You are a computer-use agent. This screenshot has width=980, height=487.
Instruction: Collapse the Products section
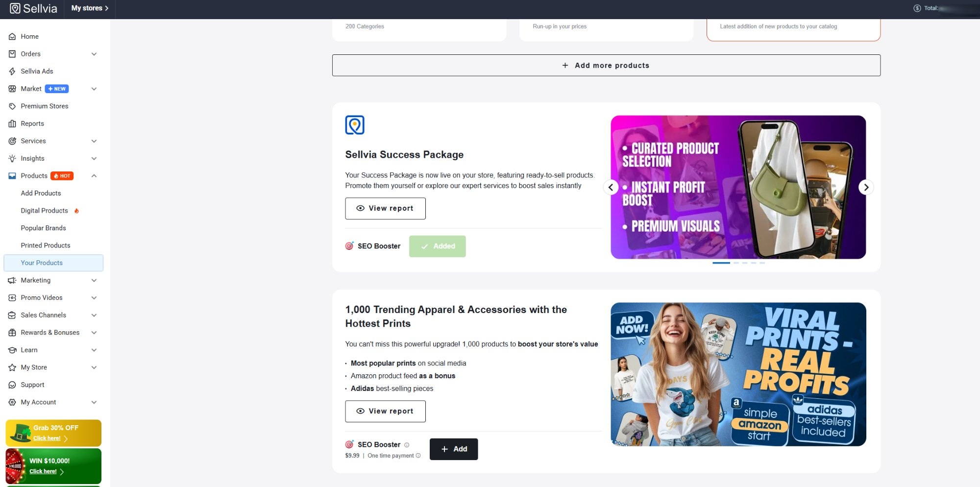pos(94,176)
